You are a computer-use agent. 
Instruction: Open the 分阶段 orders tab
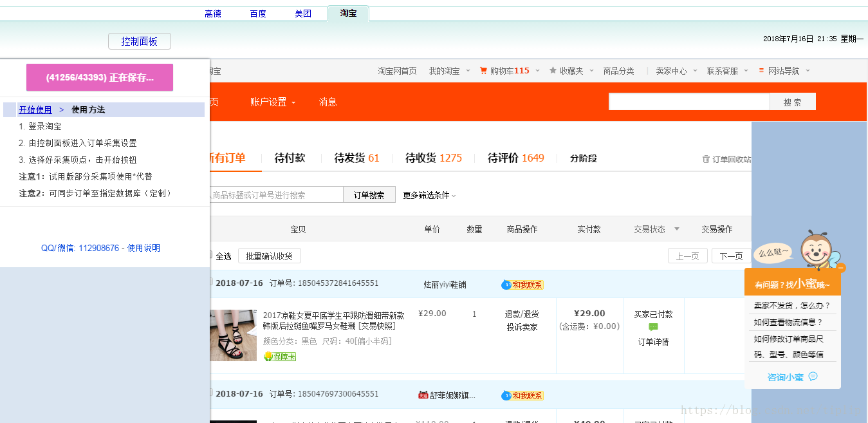click(x=584, y=158)
